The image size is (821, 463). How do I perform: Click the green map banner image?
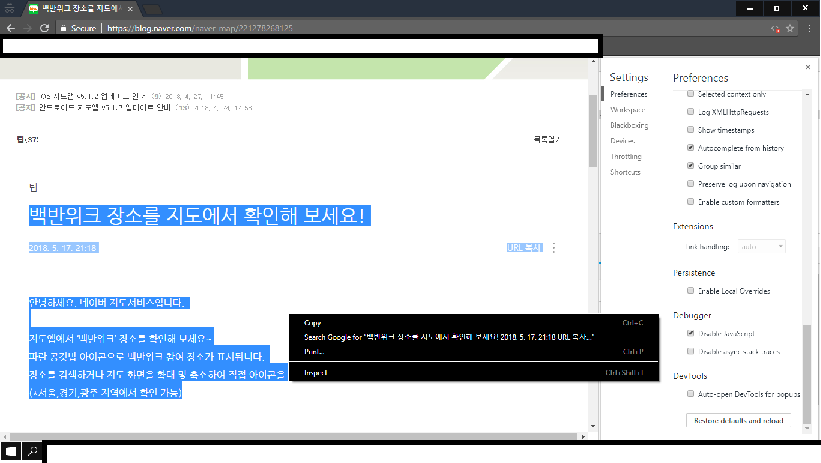376,69
